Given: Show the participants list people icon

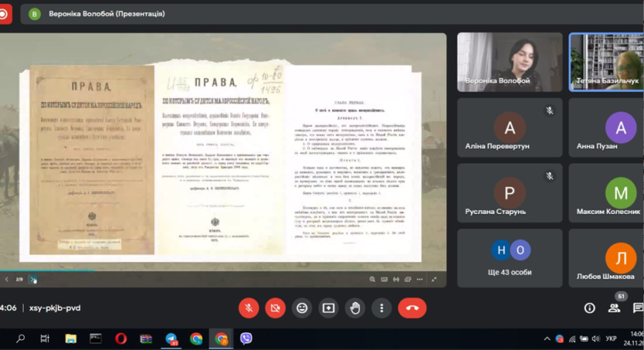Looking at the screenshot, I should [614, 308].
